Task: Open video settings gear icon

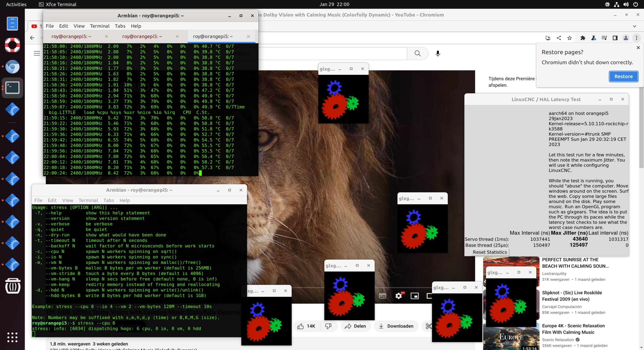Action: (x=399, y=296)
